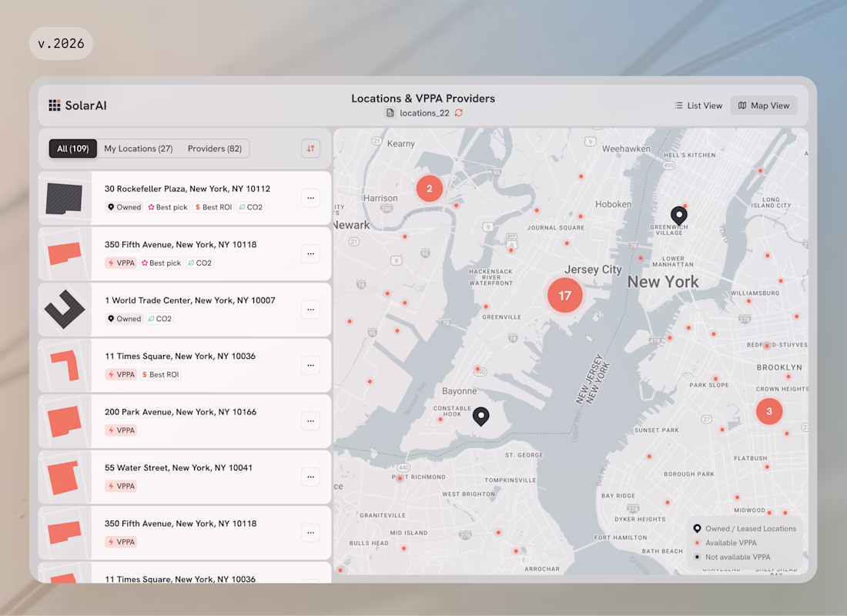This screenshot has height=616, width=847.
Task: Open more options for 200 Park Avenue
Action: (x=310, y=421)
